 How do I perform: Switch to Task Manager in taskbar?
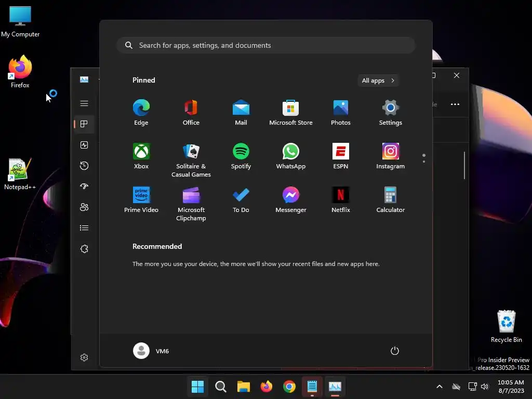(x=335, y=387)
